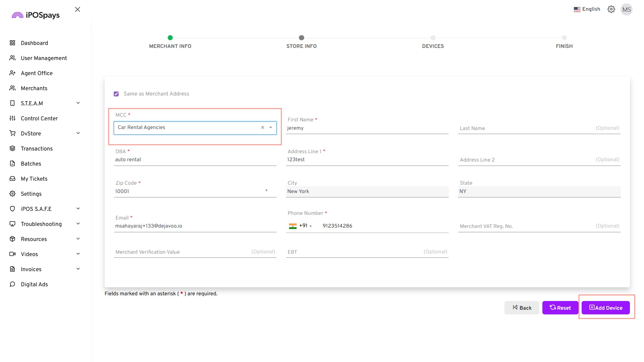Open Agent Office menu item
Screen dimensions: 644x362
coord(37,73)
